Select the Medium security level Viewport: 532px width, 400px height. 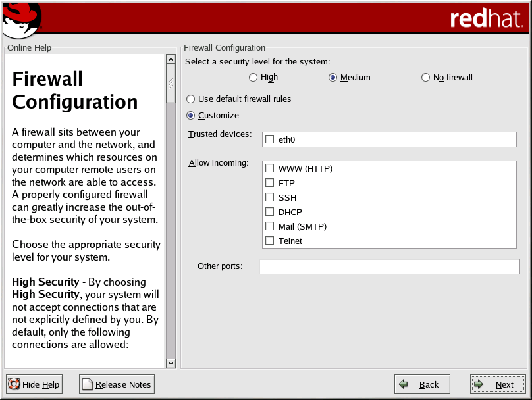tap(333, 78)
